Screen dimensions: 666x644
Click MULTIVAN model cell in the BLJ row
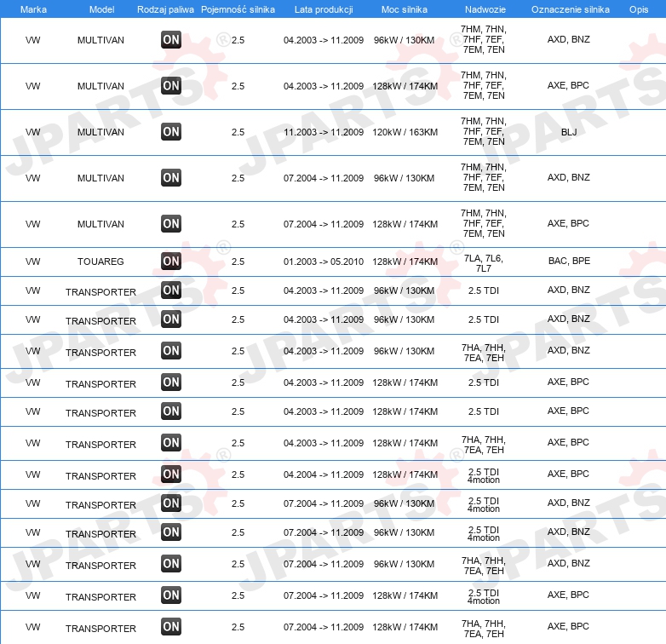pos(100,132)
